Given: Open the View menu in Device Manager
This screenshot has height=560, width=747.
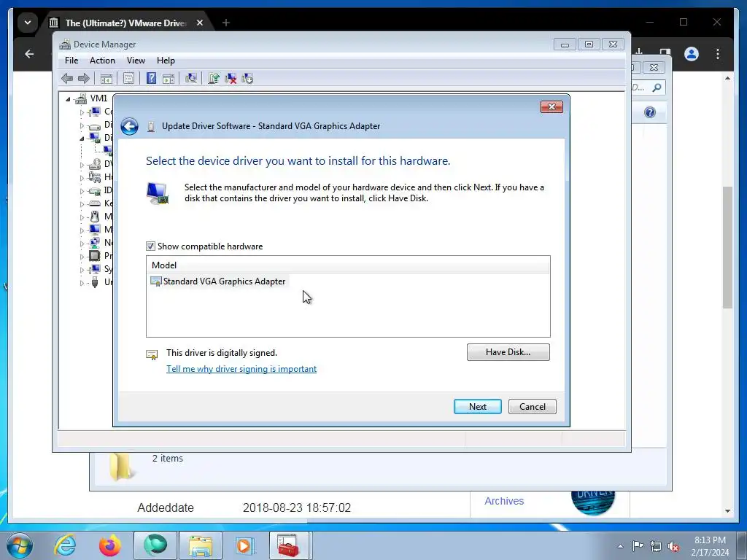Looking at the screenshot, I should coord(136,61).
